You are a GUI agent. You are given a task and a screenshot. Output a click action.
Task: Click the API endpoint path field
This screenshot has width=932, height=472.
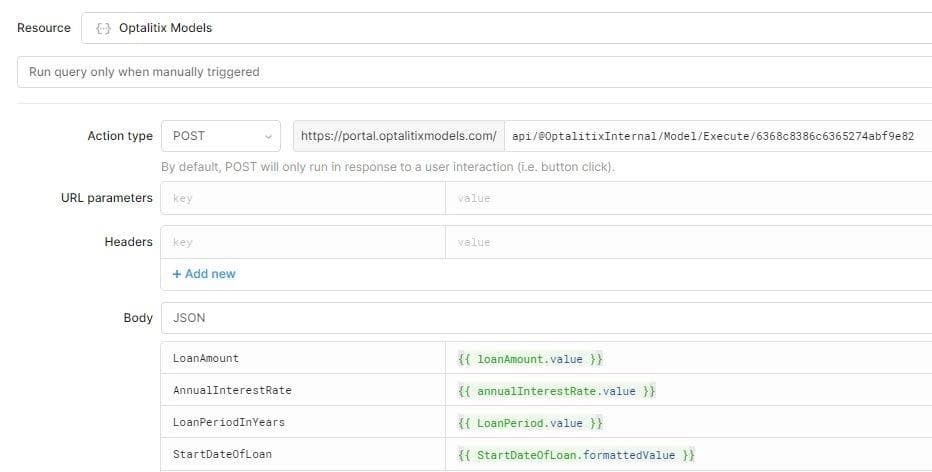click(x=716, y=136)
